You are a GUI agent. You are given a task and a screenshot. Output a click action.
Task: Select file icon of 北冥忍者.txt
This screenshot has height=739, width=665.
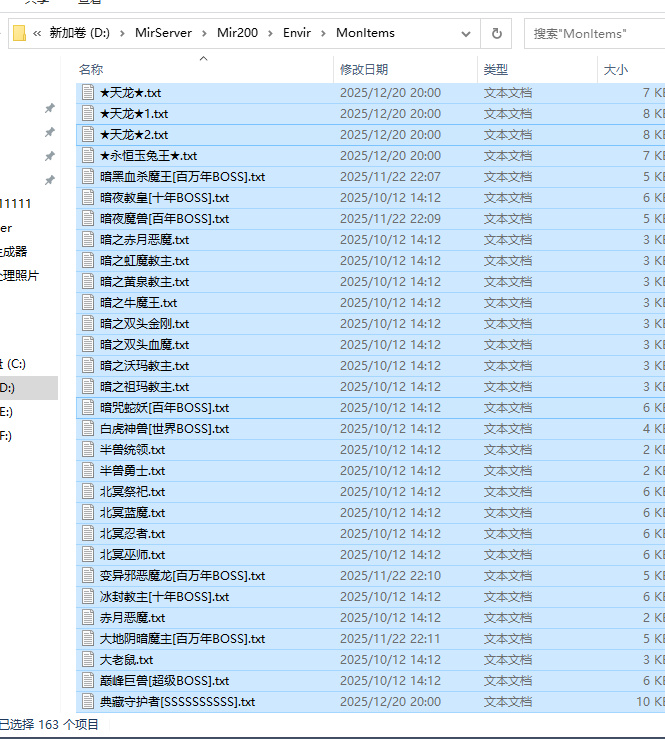click(88, 534)
